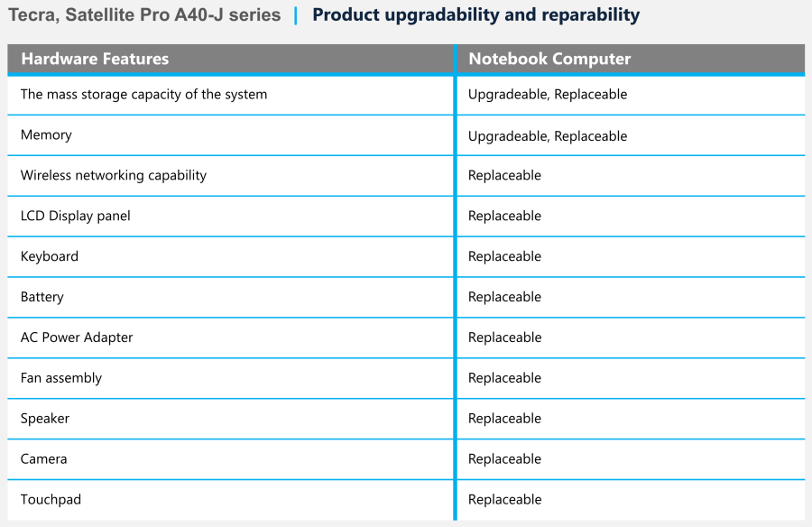
Task: Select the Touchpad row label
Action: point(51,501)
